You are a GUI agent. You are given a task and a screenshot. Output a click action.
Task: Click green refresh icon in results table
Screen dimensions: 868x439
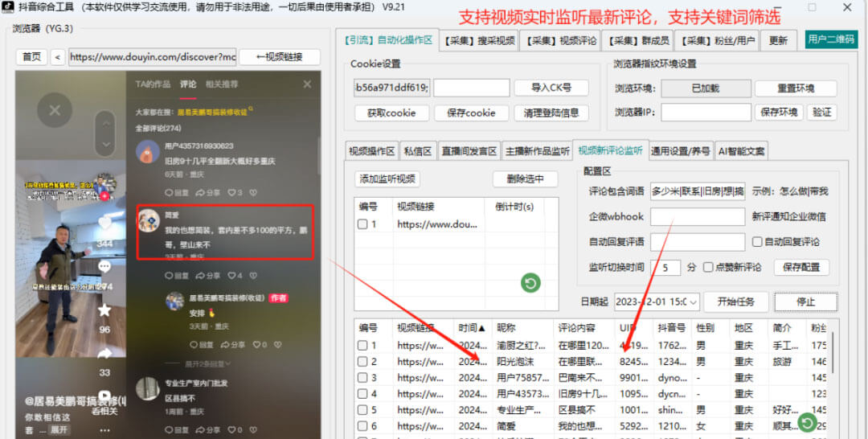807,424
